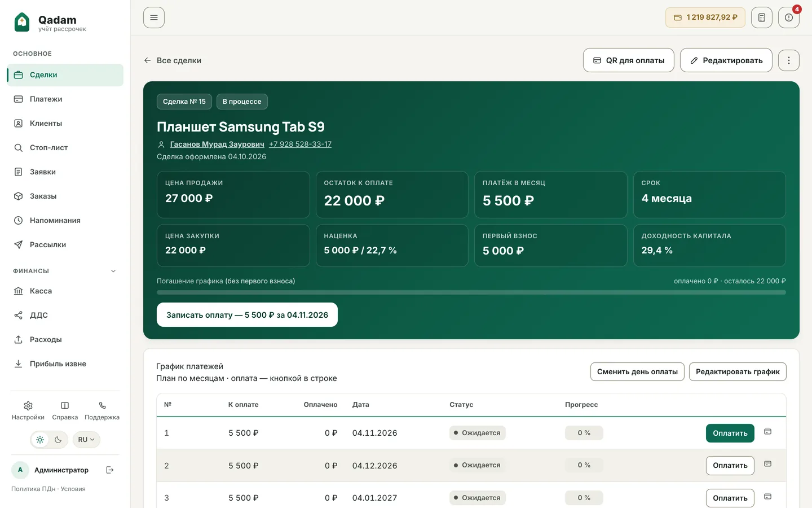Screen dimensions: 812x508
Task: Open Касса in finances
Action: click(x=65, y=291)
